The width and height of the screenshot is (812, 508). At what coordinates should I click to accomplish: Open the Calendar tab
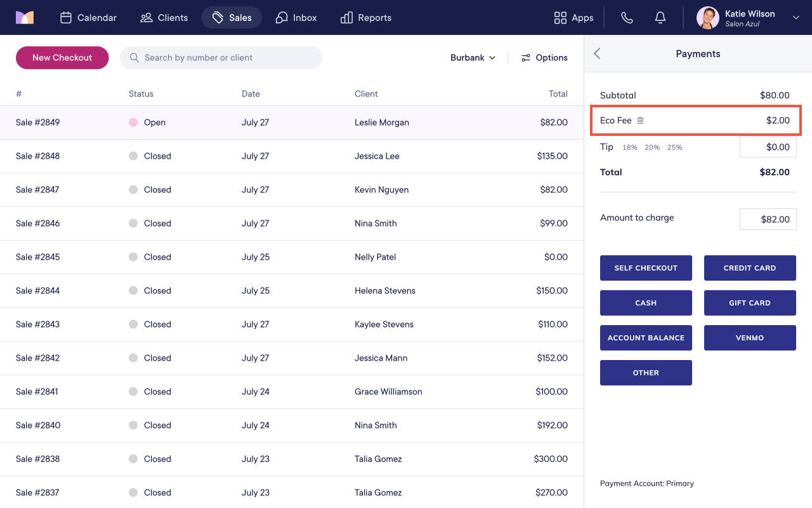[x=88, y=18]
